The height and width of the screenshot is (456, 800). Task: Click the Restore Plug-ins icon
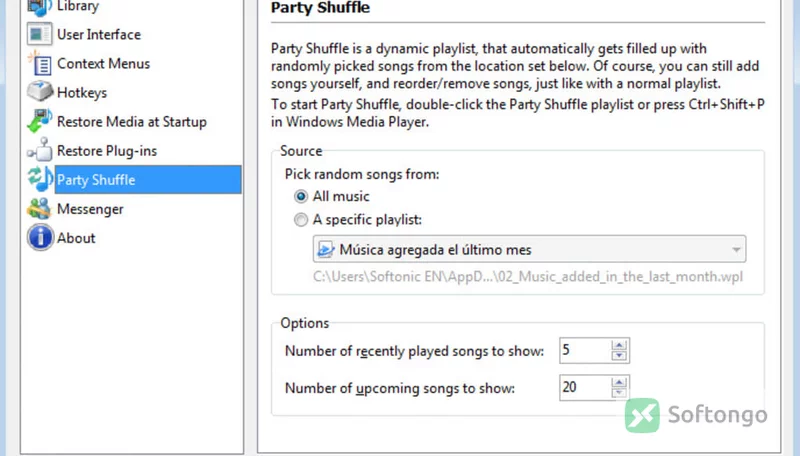coord(39,150)
